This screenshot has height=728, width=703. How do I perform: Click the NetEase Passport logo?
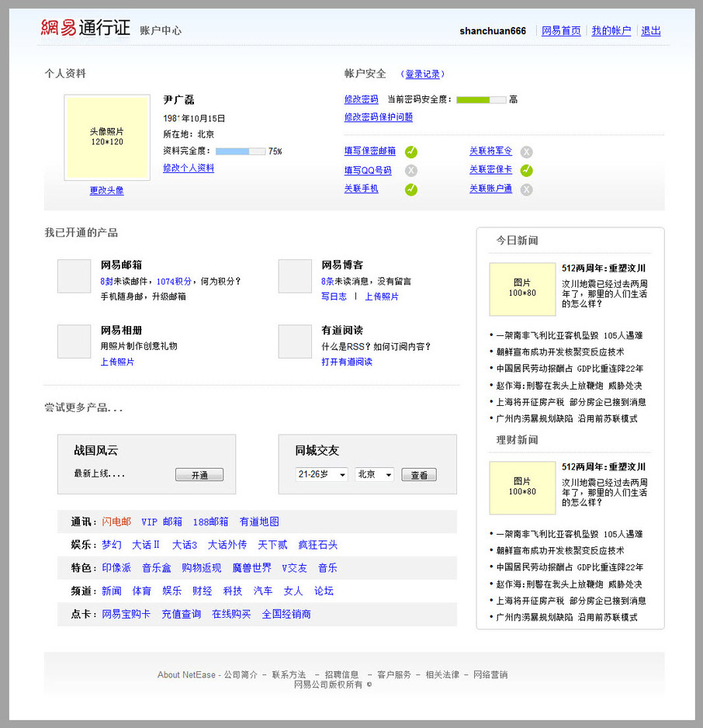pyautogui.click(x=85, y=29)
